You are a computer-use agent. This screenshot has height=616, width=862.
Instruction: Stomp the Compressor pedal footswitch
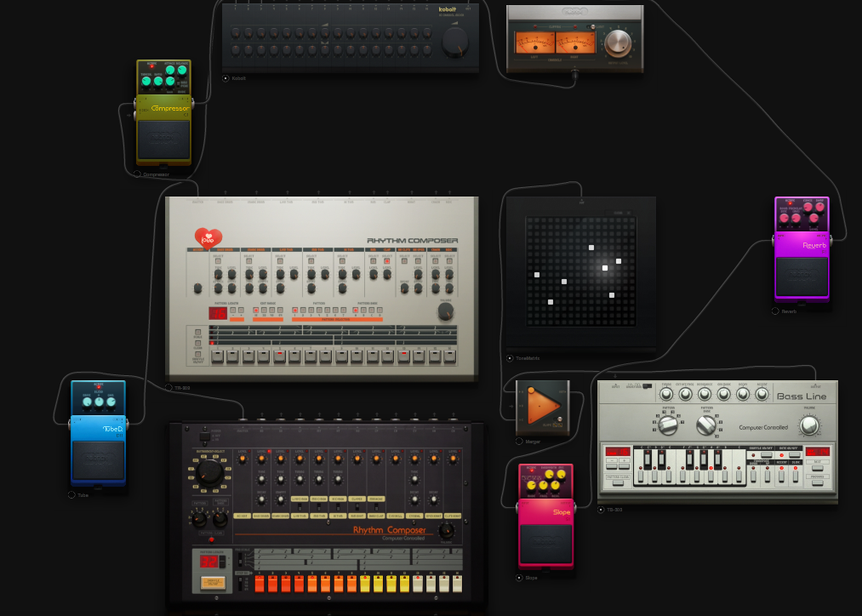[163, 139]
